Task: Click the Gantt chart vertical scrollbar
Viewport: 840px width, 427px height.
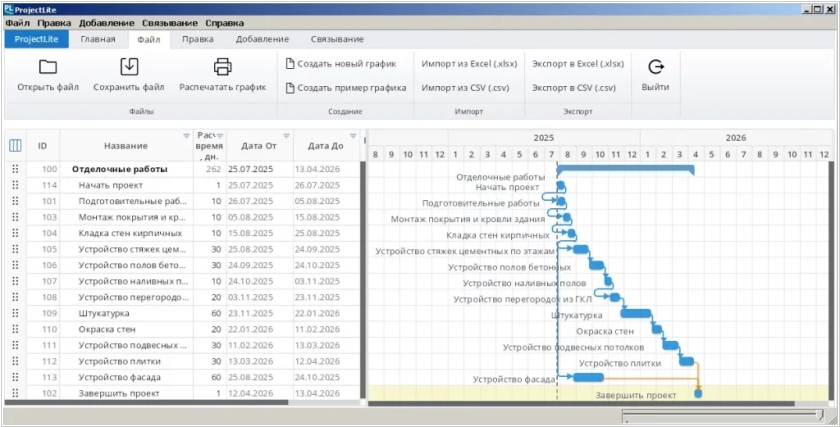Action: pyautogui.click(x=831, y=280)
